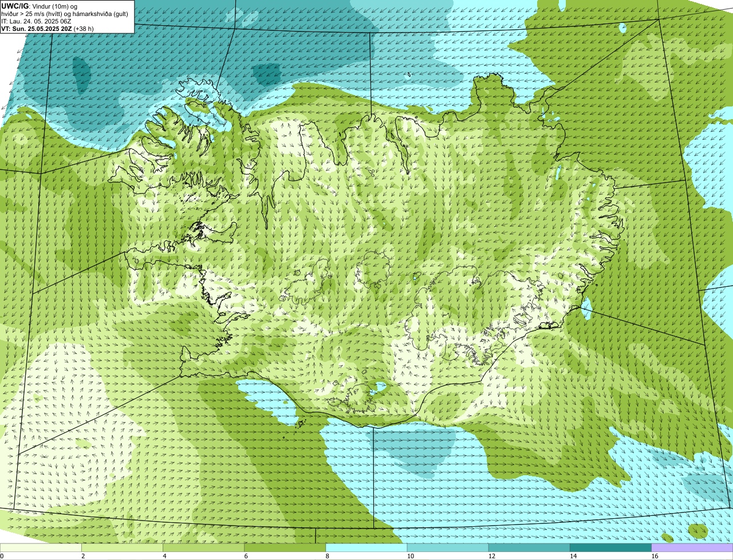Viewport: 733px width, 560px height.
Task: Click the 8–10 m/s pale cyan legend swatch
Action: point(366,548)
